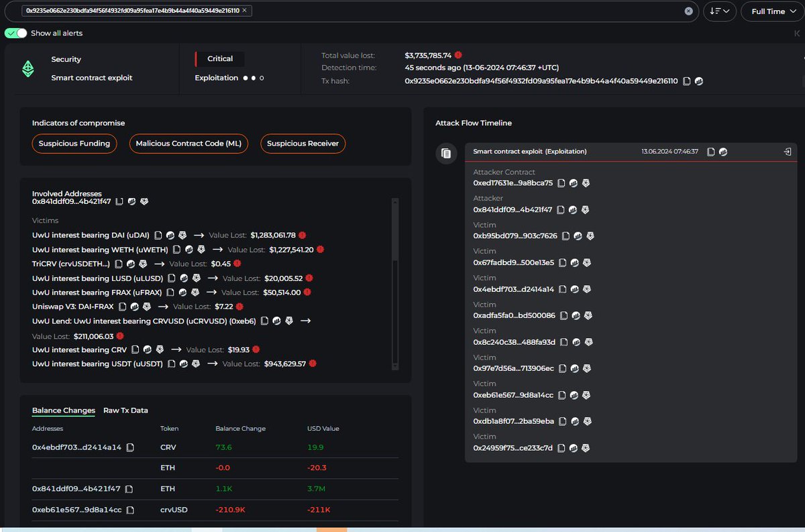Viewport: 805px width, 532px height.
Task: Open Etherscan icon next to Tx hash
Action: [x=698, y=81]
